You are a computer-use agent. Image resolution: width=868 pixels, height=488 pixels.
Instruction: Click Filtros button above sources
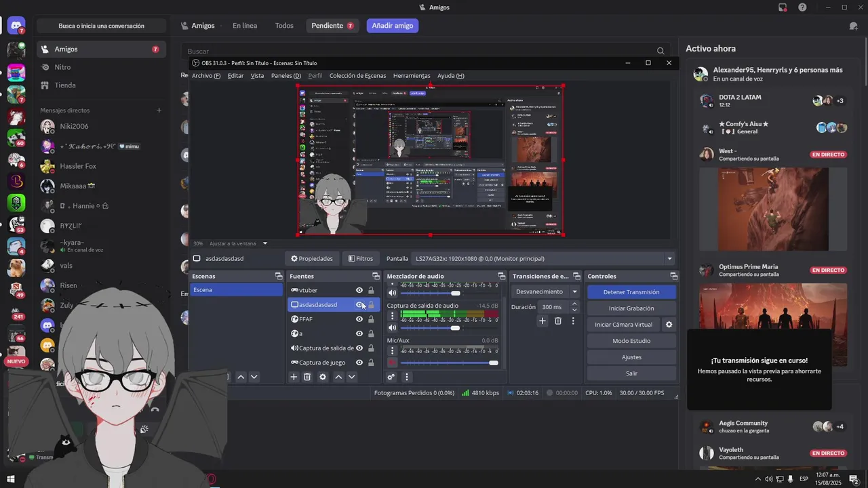(x=361, y=258)
